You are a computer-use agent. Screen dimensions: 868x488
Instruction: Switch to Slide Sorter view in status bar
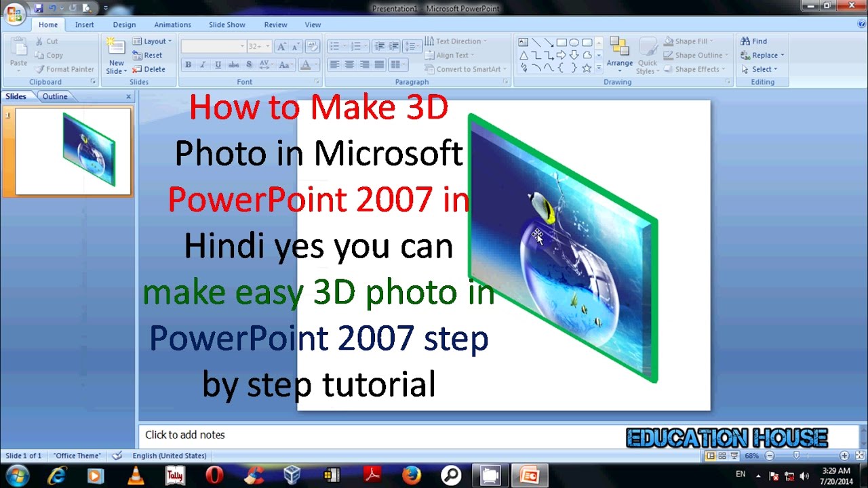coord(722,456)
